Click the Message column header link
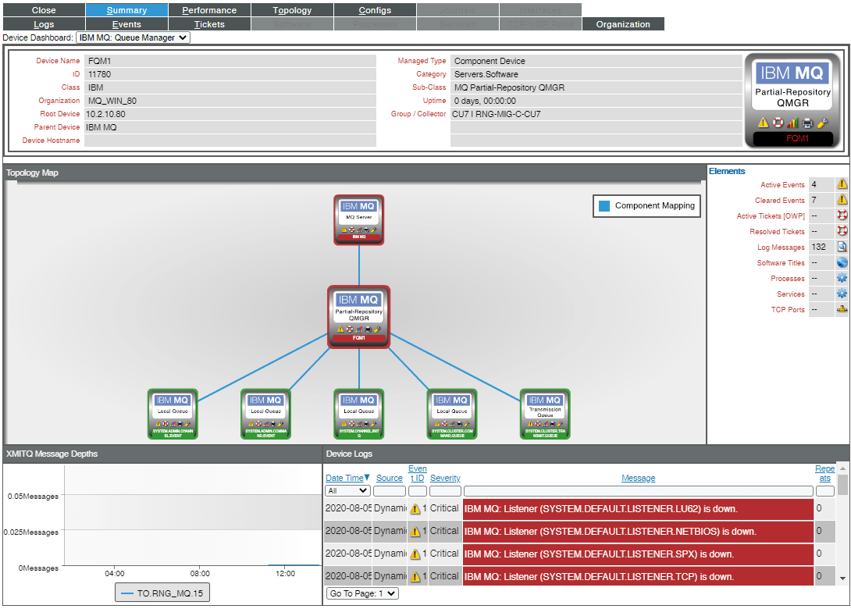 [x=638, y=478]
